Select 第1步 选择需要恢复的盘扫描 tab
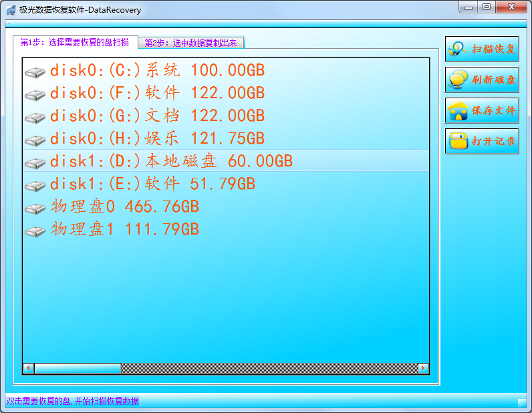This screenshot has width=532, height=413. click(75, 42)
